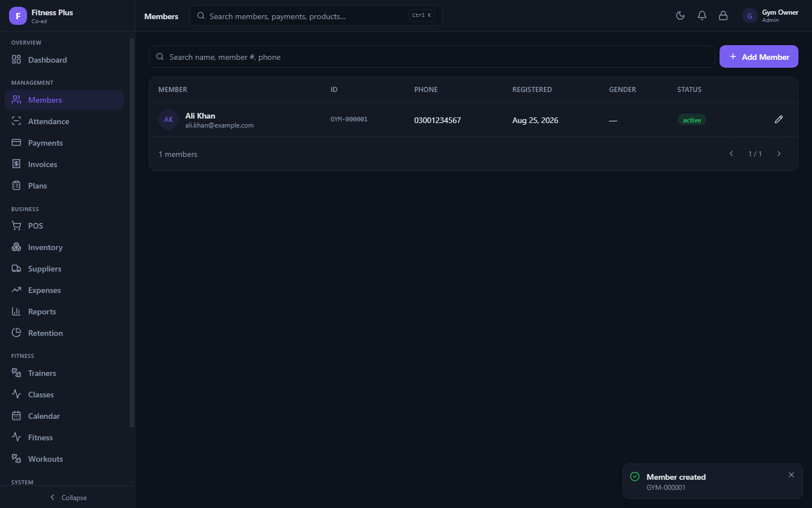Click the Inventory icon

(16, 247)
